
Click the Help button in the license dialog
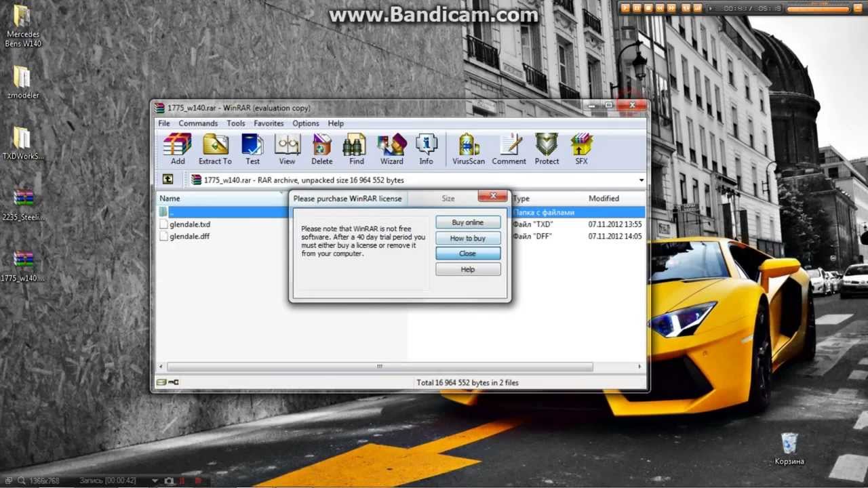tap(468, 269)
